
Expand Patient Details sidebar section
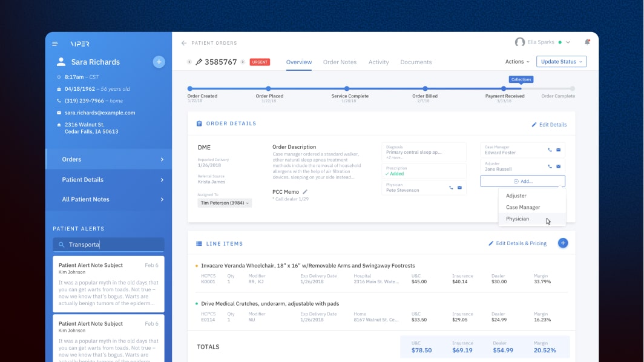click(x=109, y=180)
